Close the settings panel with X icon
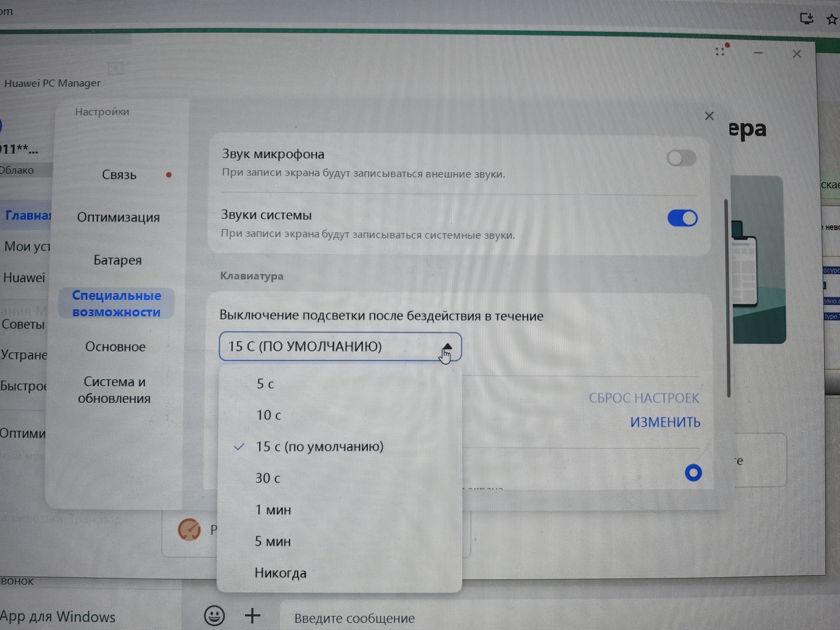Image resolution: width=840 pixels, height=630 pixels. point(709,116)
